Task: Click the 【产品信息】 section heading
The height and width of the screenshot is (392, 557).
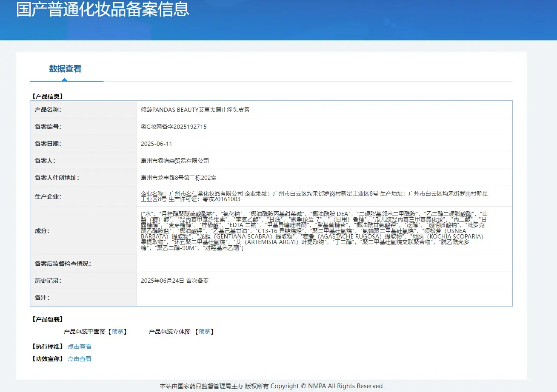Action: [x=47, y=97]
